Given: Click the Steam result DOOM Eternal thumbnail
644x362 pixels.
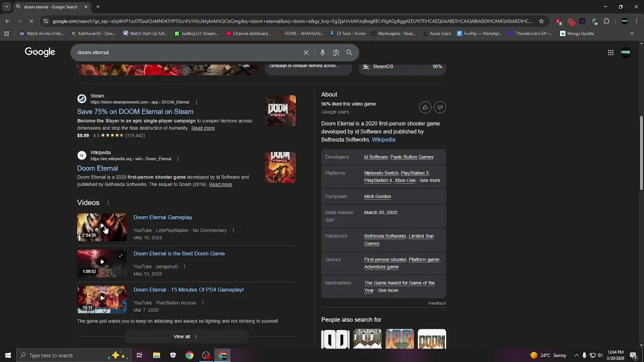Looking at the screenshot, I should (280, 111).
